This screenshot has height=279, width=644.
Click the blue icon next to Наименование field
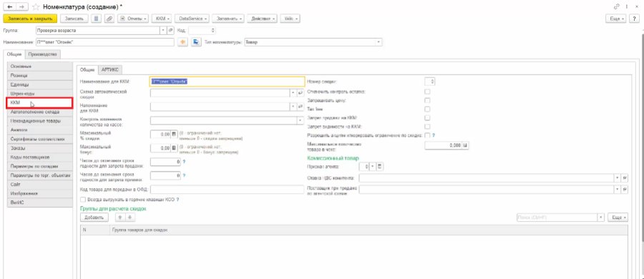tap(196, 42)
